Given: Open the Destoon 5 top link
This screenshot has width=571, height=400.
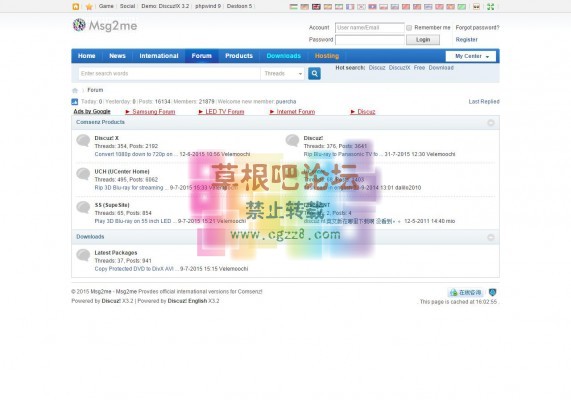Looking at the screenshot, I should pos(239,6).
